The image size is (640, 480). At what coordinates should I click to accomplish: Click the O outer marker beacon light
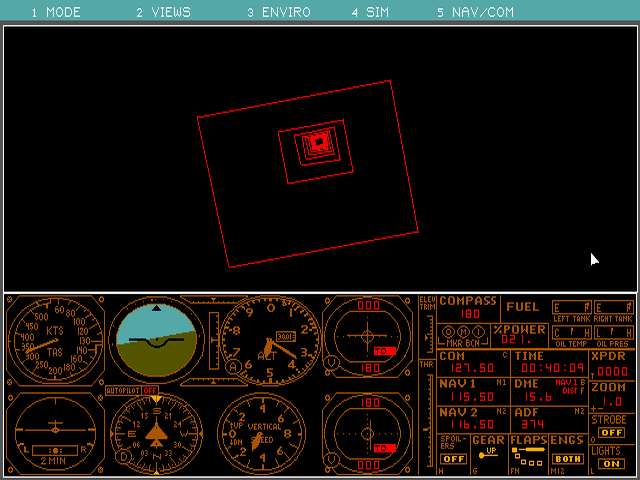449,331
